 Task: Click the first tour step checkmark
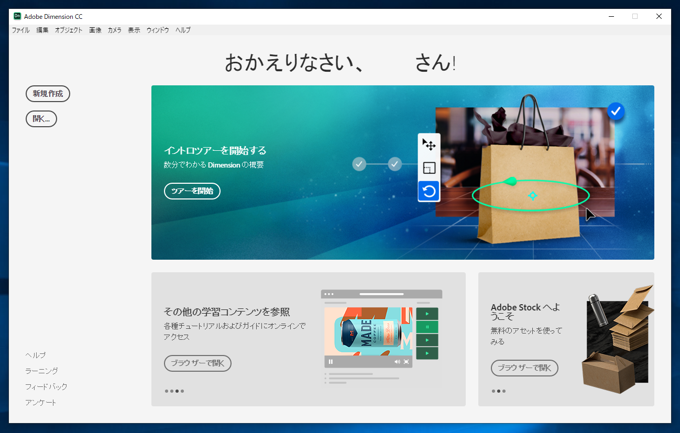[x=359, y=164]
